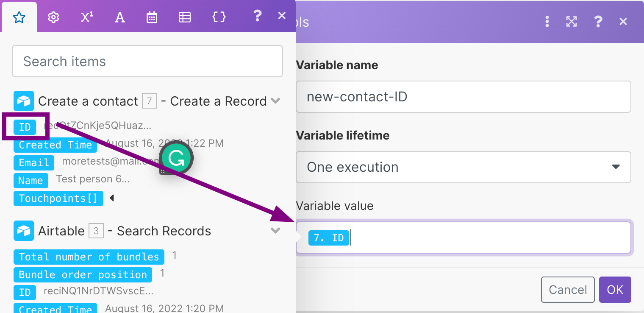Collapse the Airtable Search Records items
The height and width of the screenshot is (313, 644).
click(x=275, y=231)
